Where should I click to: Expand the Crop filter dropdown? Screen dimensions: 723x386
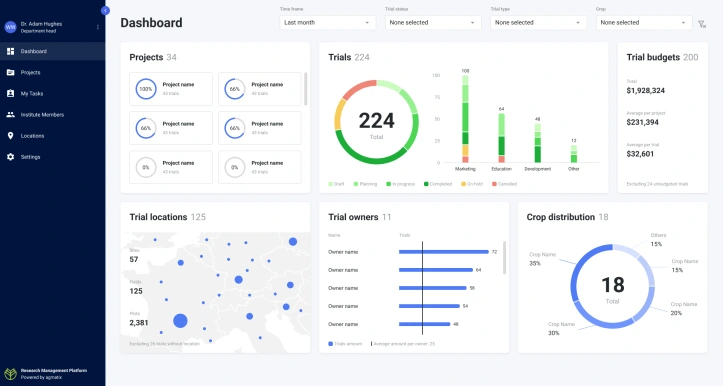(644, 23)
